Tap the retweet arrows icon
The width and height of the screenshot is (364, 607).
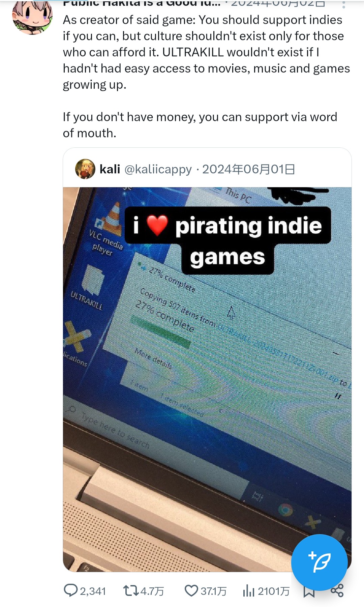[131, 591]
